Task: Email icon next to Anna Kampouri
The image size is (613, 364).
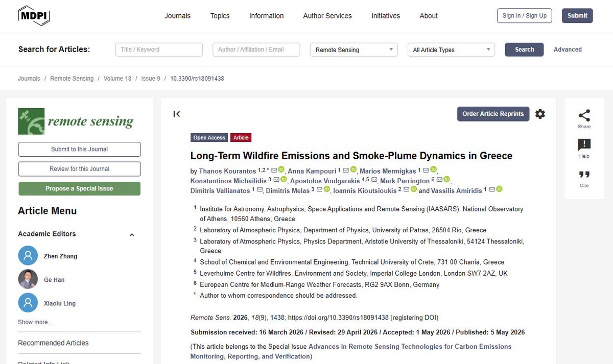Action: (346, 170)
